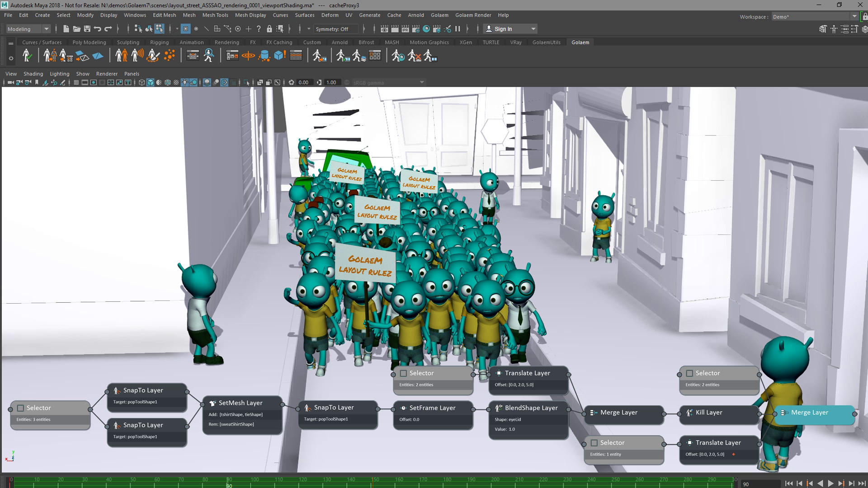The height and width of the screenshot is (488, 868).
Task: Click the current frame field showing 90
Action: pyautogui.click(x=760, y=484)
